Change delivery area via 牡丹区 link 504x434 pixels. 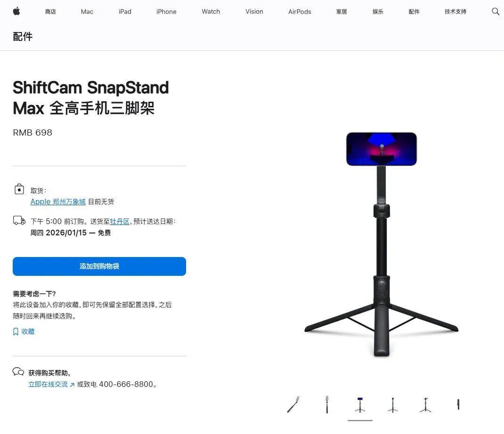click(x=120, y=221)
